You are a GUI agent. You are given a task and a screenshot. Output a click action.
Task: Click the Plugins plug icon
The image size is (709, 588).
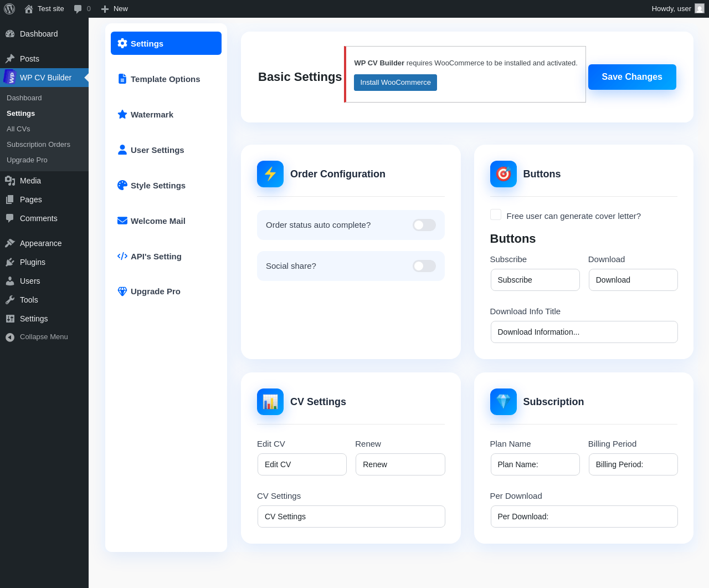[10, 262]
